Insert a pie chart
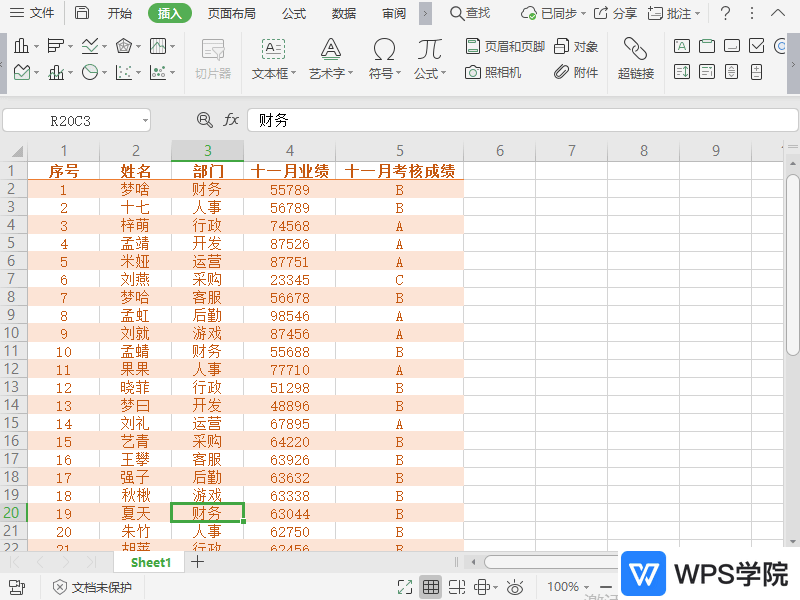 (x=90, y=72)
